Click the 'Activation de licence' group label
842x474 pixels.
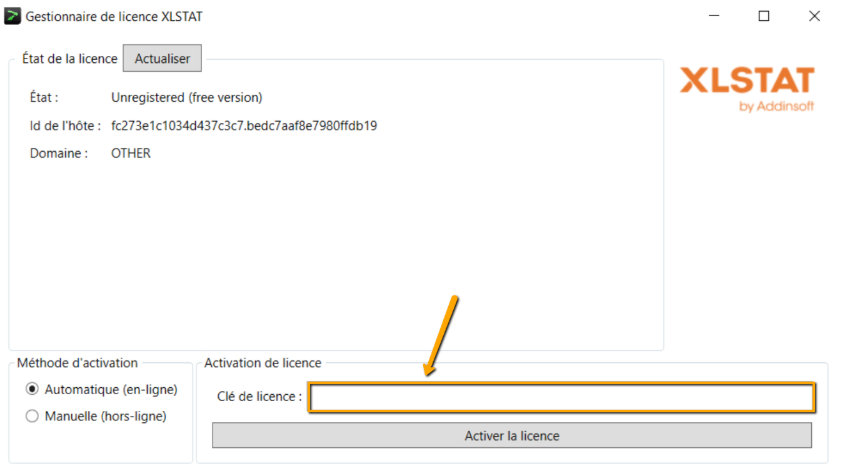[263, 363]
